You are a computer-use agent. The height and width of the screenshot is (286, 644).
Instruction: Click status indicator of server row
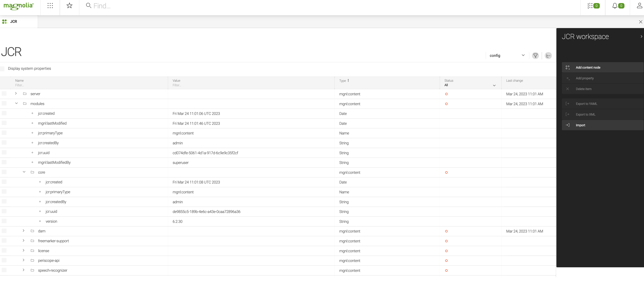446,94
